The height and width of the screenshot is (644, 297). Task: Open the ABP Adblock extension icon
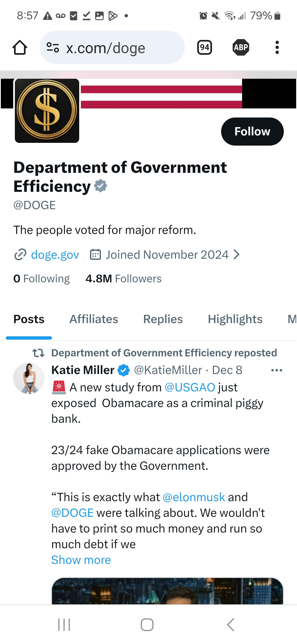coord(241,48)
